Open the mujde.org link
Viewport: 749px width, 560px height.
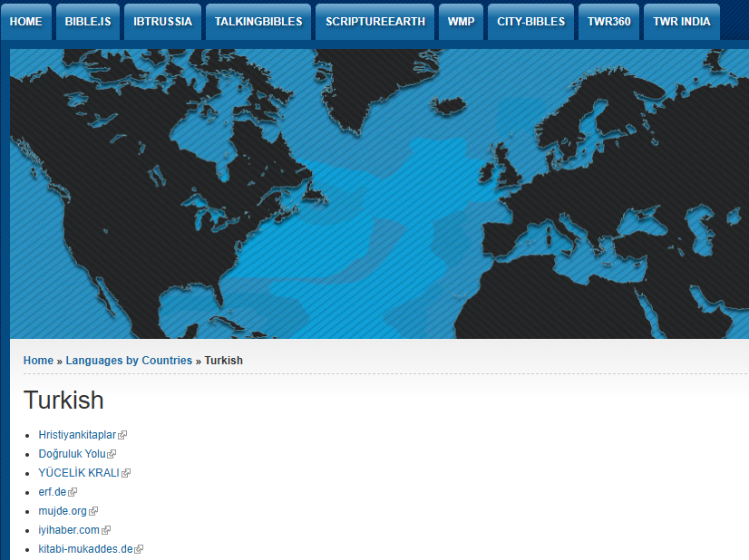pos(63,511)
